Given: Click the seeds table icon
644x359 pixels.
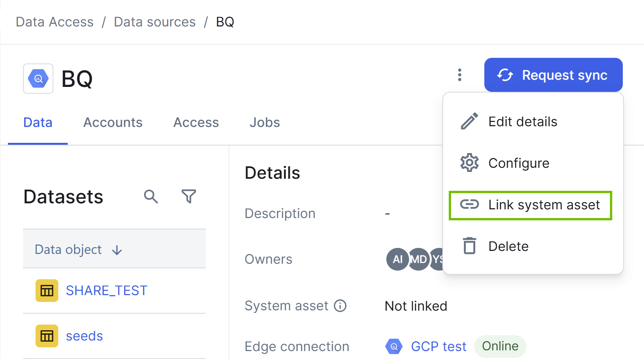Looking at the screenshot, I should [47, 336].
